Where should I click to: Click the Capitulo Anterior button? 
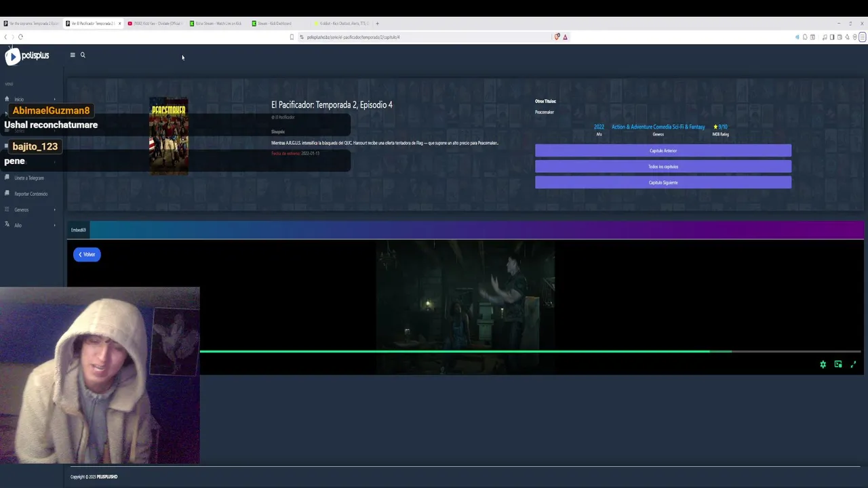tap(663, 150)
